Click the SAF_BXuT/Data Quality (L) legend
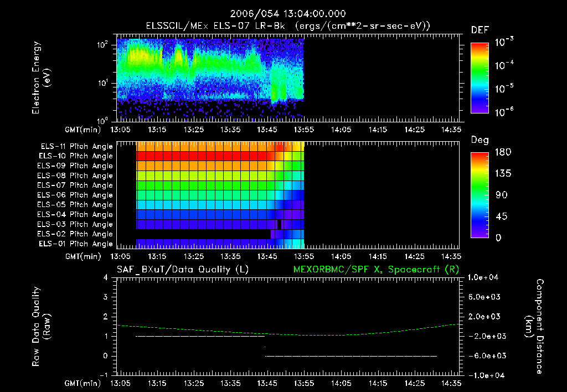 pyautogui.click(x=183, y=270)
